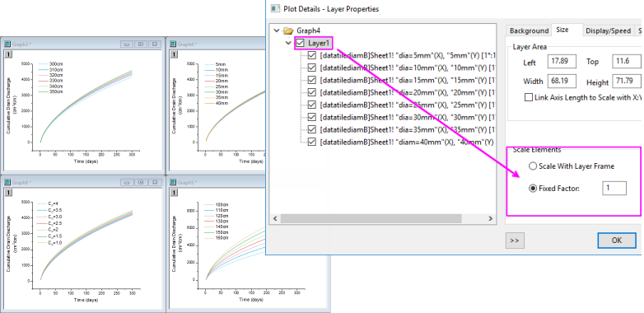Screen dimensions: 644x313
Task: Uncheck the diam=40mm plot checkbox
Action: (312, 142)
